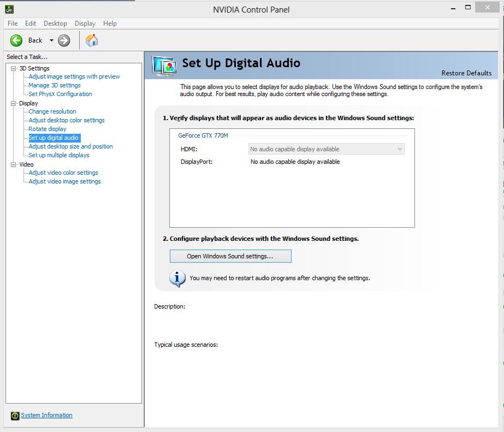
Task: Open the Desktop menu
Action: point(55,23)
